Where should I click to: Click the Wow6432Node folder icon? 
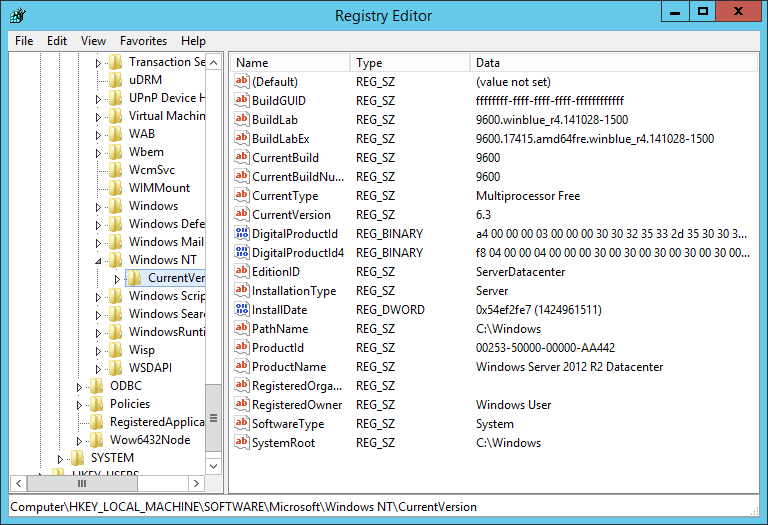[x=96, y=440]
